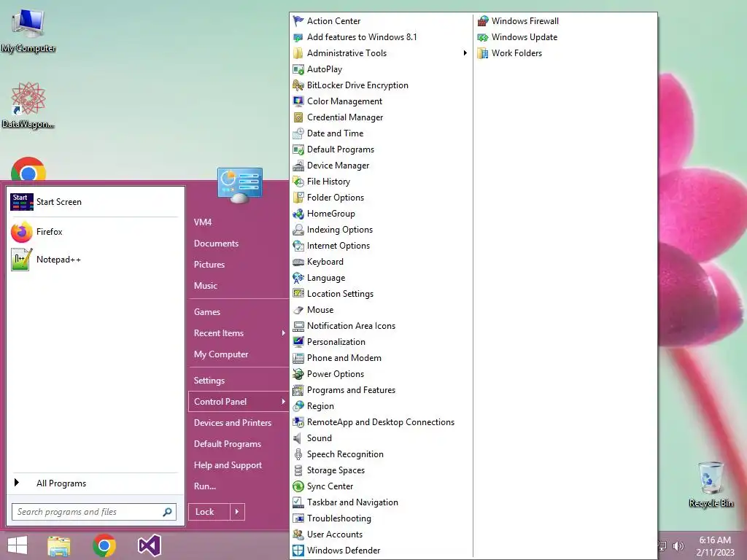747x560 pixels.
Task: Open Documents in Start menu
Action: [216, 244]
